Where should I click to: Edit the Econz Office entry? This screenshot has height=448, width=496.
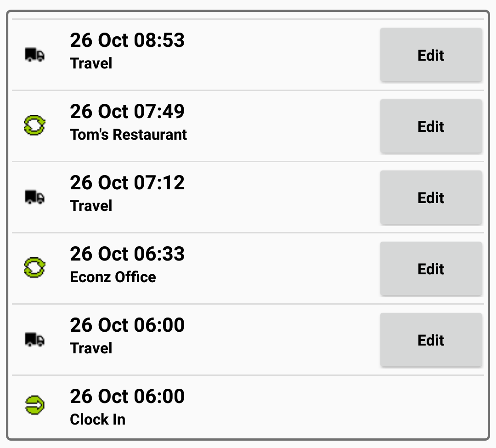pyautogui.click(x=431, y=269)
